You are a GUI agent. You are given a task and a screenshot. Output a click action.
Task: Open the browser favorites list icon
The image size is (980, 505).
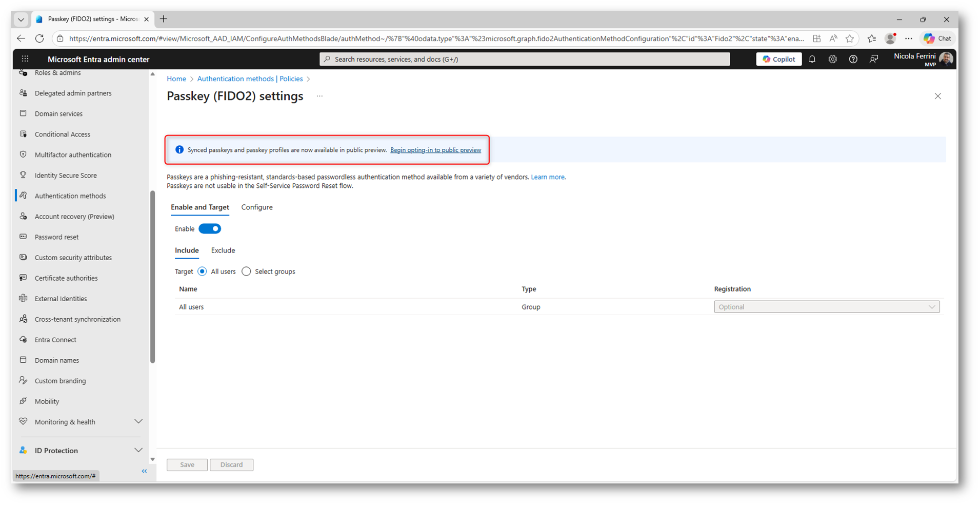[872, 38]
